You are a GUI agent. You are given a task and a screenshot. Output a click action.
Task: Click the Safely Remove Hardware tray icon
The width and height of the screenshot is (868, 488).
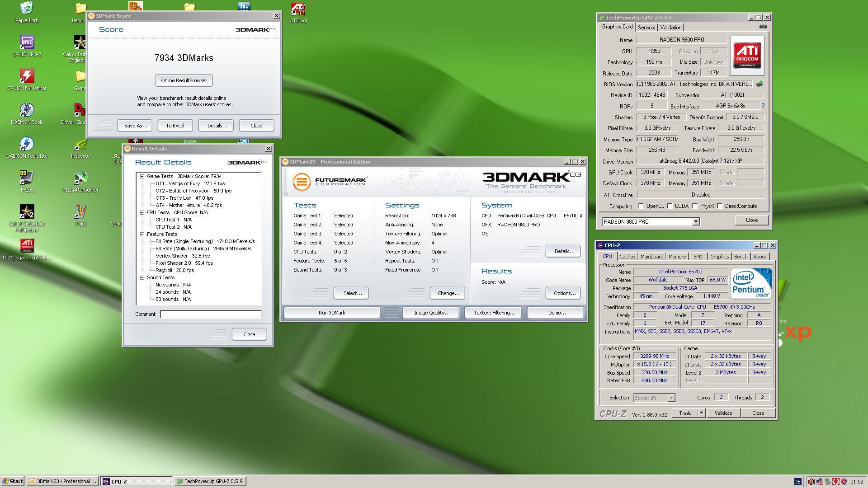tap(827, 482)
